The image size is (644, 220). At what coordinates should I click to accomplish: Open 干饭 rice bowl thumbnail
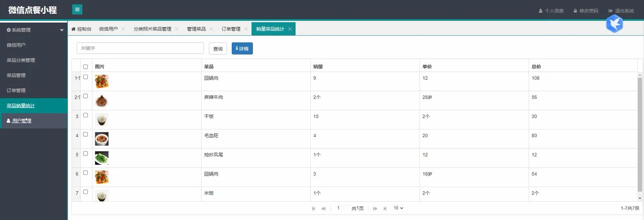tap(102, 120)
